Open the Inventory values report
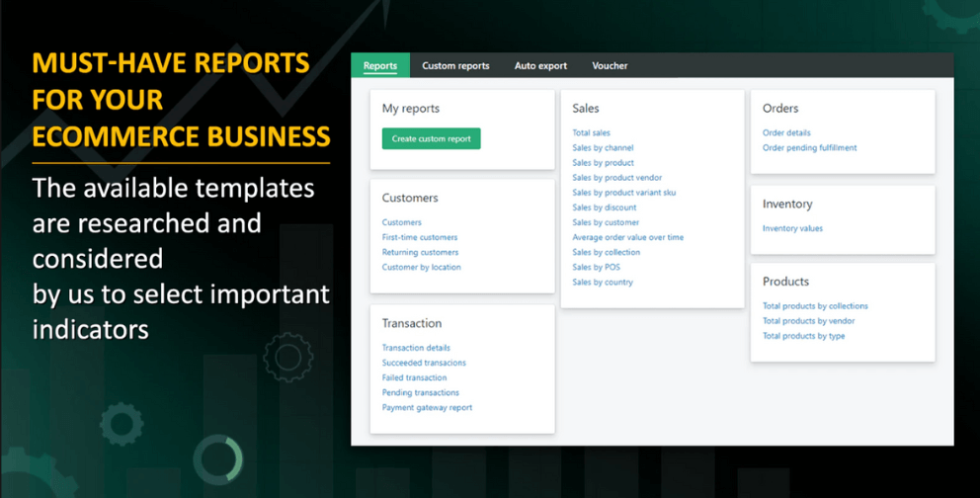The image size is (980, 498). 792,228
